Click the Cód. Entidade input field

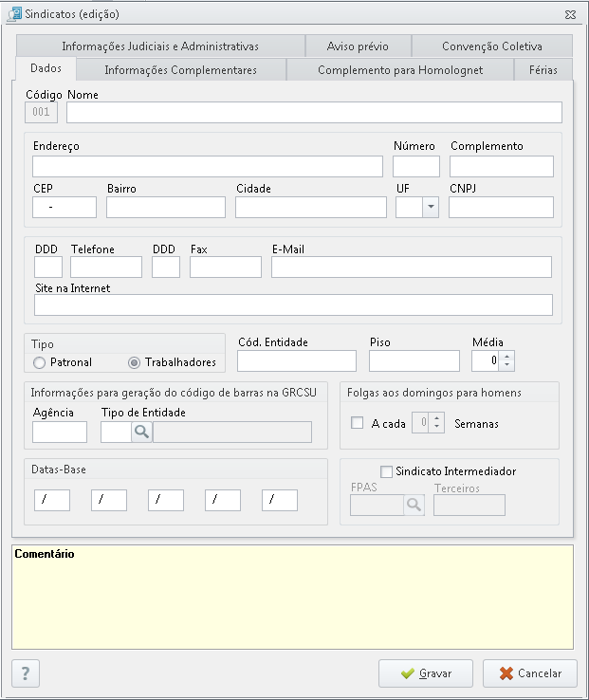pyautogui.click(x=297, y=360)
